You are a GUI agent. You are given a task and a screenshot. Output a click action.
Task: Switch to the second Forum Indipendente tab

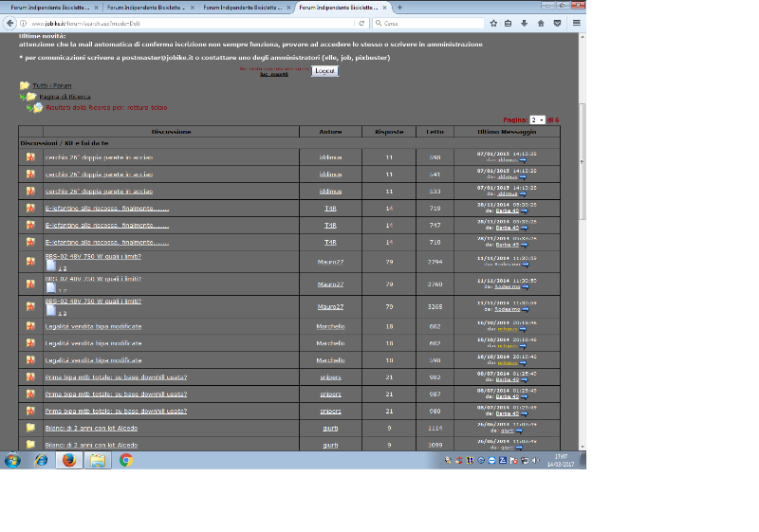146,8
